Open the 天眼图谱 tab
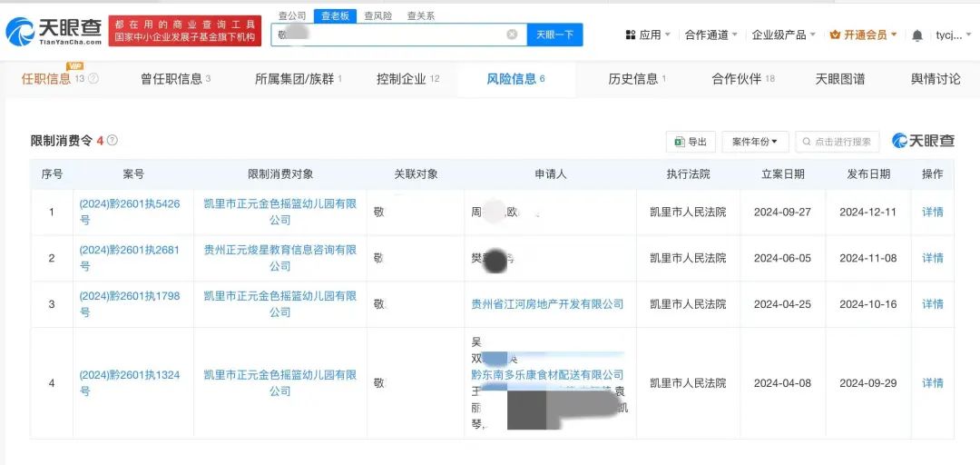Image resolution: width=980 pixels, height=465 pixels. (840, 79)
